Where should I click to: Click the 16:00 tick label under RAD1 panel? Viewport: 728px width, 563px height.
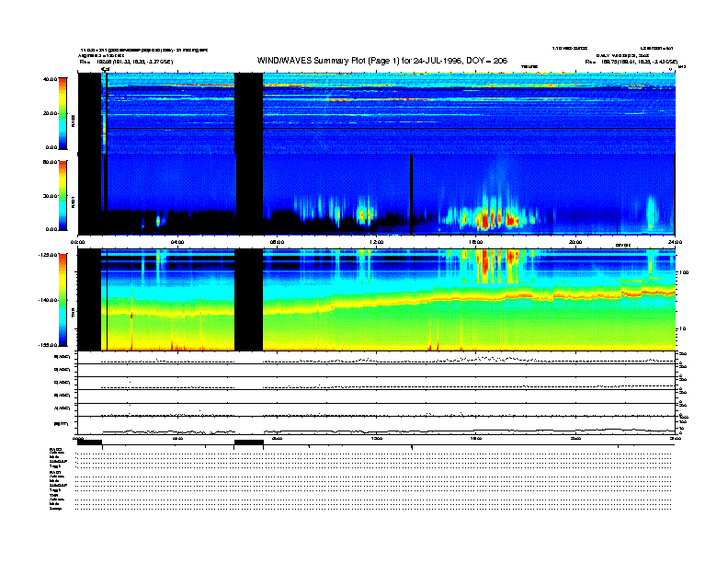[476, 242]
